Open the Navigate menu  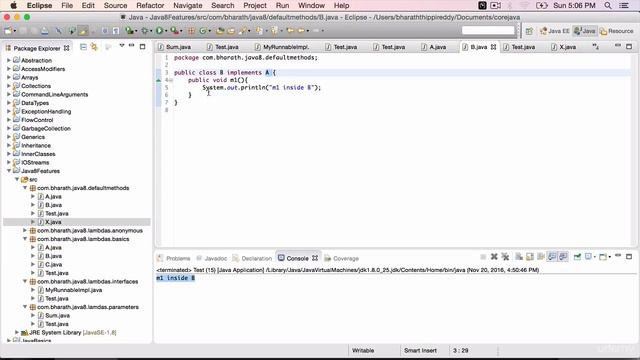tap(187, 5)
